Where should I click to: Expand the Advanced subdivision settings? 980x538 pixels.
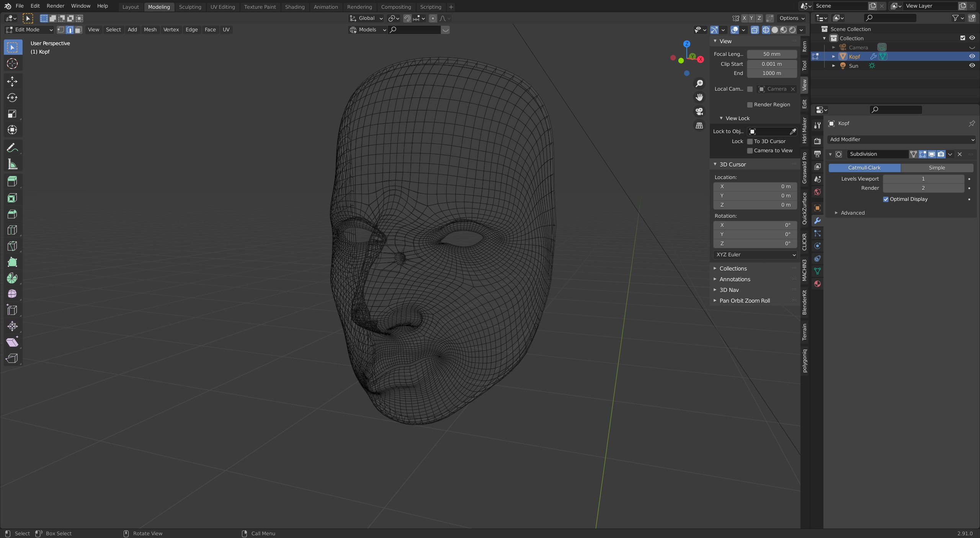coord(852,213)
